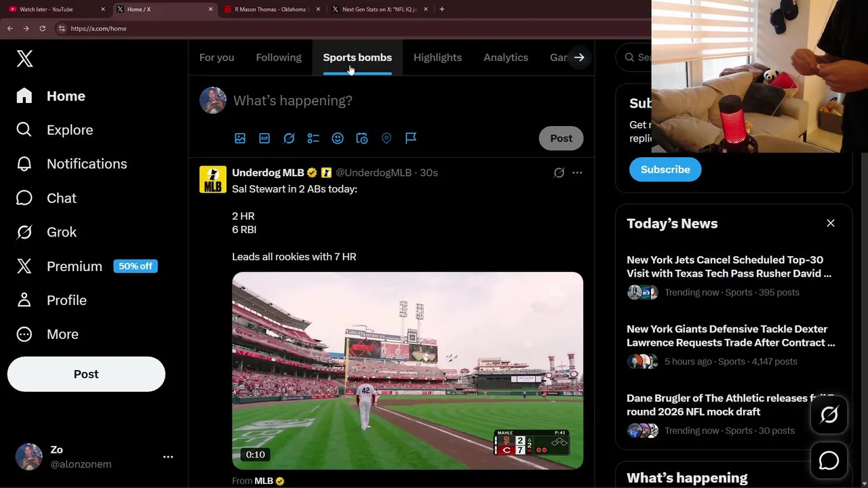Open Profile from the sidebar
The width and height of the screenshot is (868, 488).
click(x=52, y=300)
